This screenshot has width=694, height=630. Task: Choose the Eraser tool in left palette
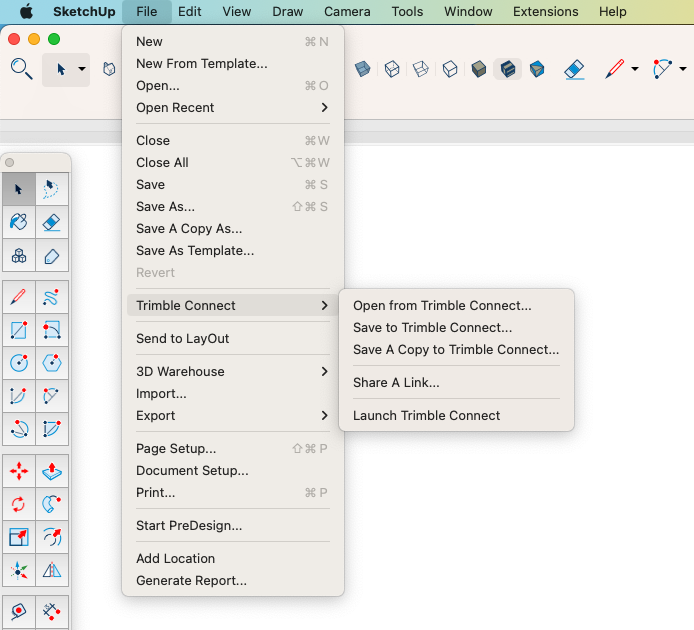(52, 222)
